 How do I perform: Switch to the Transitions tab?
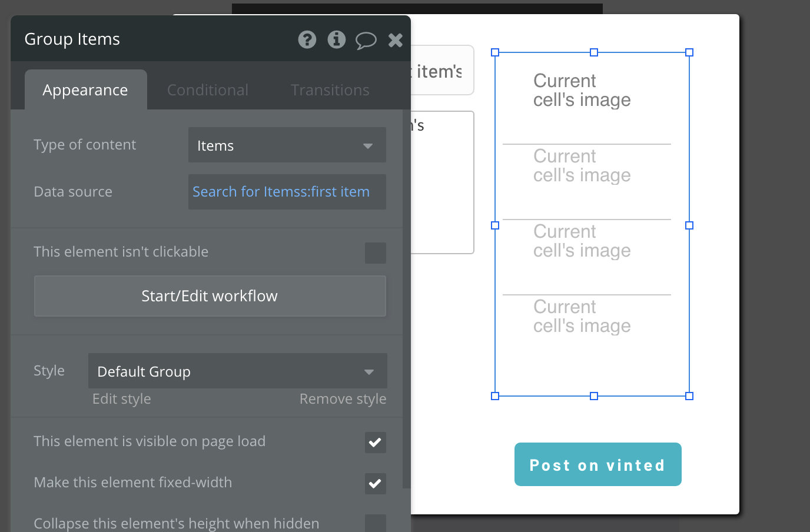(x=330, y=90)
